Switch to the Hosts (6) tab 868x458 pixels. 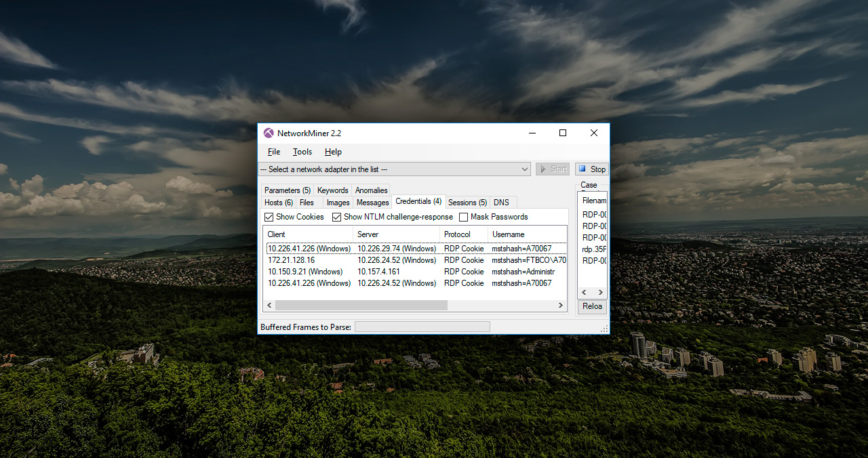tap(278, 202)
